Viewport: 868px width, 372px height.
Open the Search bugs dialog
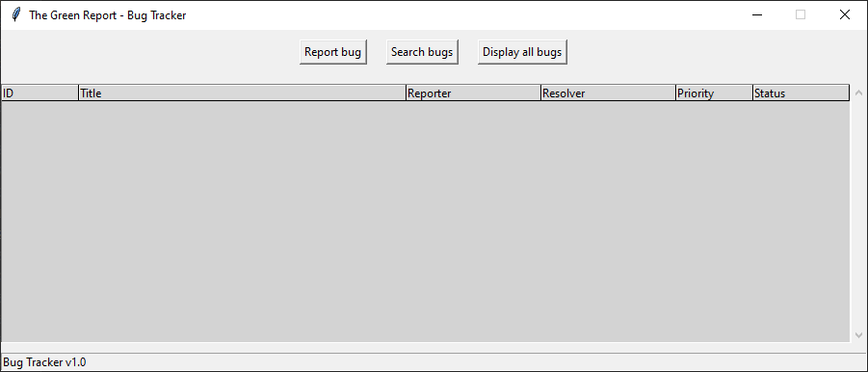422,52
